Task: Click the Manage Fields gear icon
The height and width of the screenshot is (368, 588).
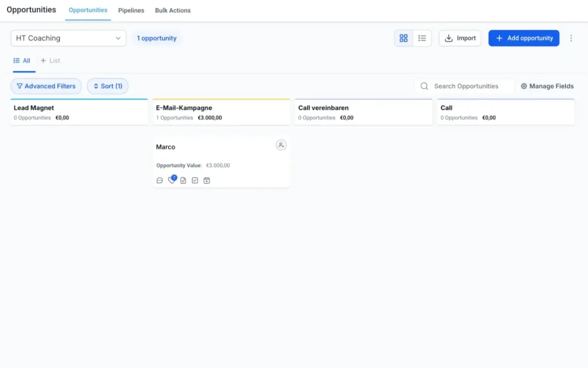Action: 524,86
